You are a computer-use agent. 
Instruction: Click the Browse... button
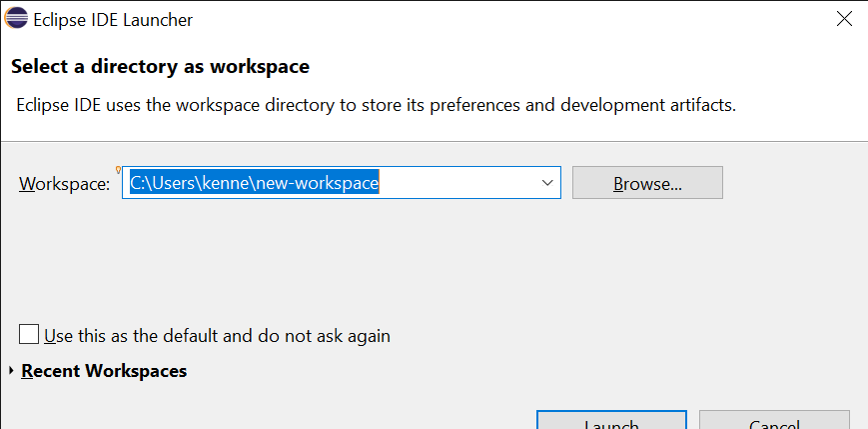pos(647,182)
